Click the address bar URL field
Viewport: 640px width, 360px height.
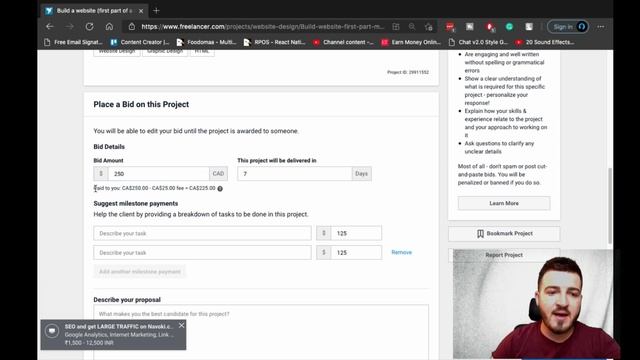point(262,27)
